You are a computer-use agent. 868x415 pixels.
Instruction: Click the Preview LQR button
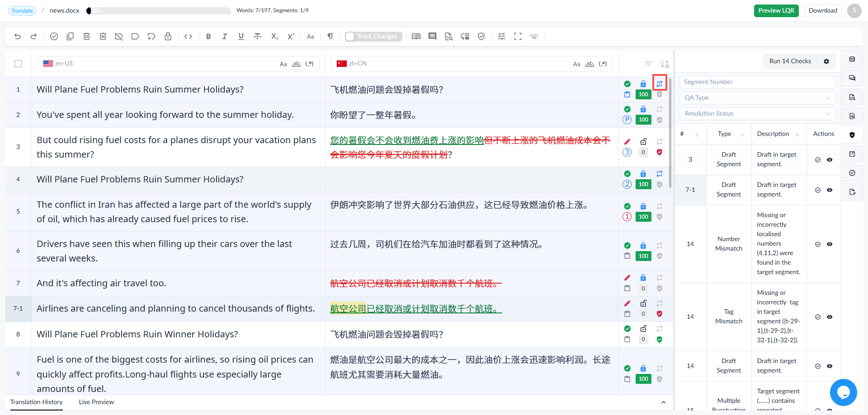click(x=776, y=10)
